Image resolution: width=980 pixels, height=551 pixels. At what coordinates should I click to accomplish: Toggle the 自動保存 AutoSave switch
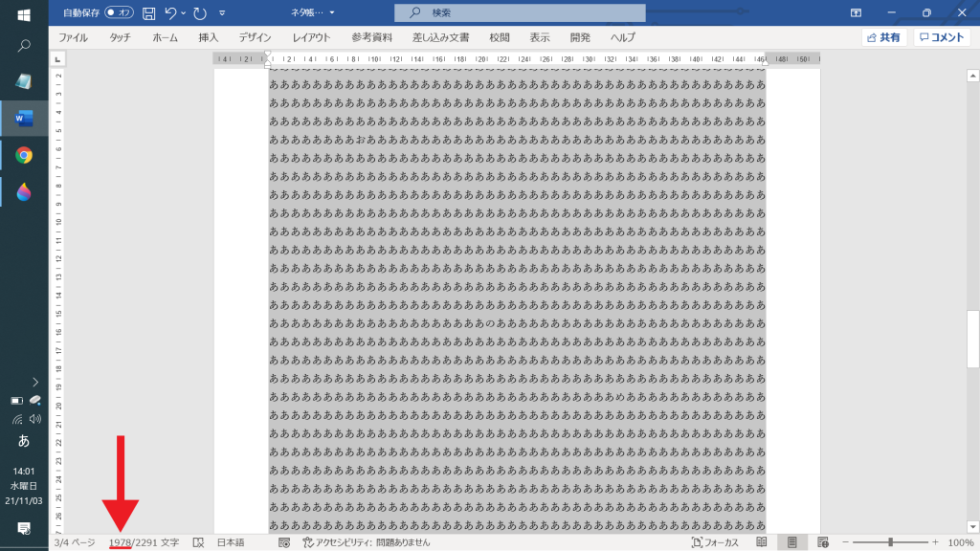pyautogui.click(x=119, y=13)
